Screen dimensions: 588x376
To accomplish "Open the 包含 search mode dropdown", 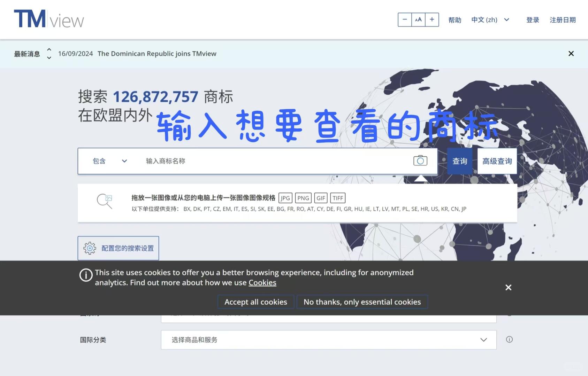I will (110, 161).
